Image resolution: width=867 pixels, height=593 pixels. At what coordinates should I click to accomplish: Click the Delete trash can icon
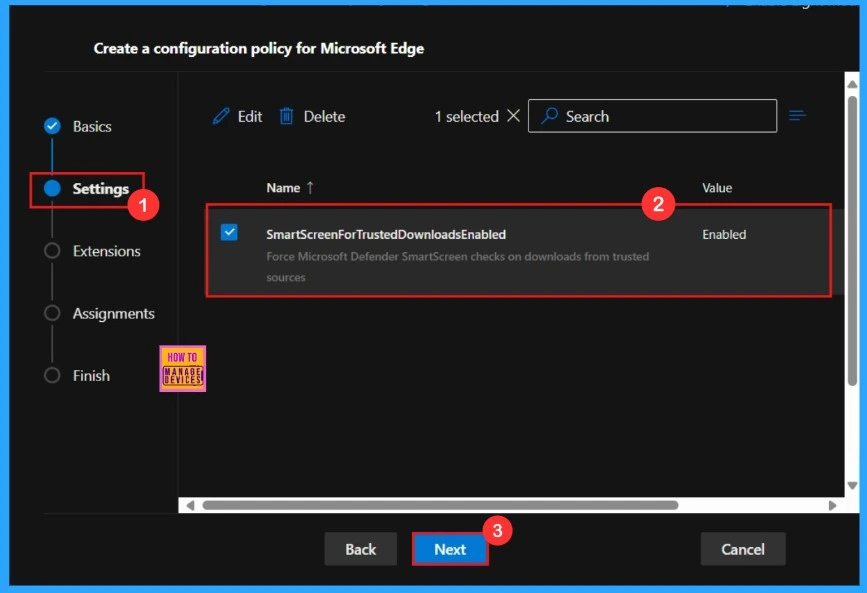286,116
